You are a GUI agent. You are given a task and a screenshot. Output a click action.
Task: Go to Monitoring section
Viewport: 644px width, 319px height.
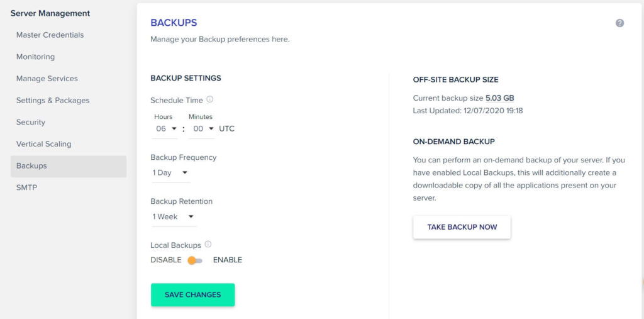point(35,57)
